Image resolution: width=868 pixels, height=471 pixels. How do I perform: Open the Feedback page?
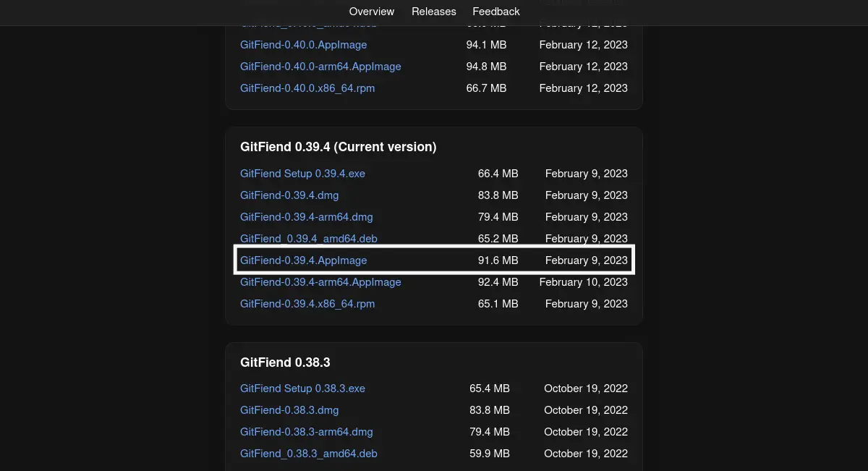click(496, 12)
